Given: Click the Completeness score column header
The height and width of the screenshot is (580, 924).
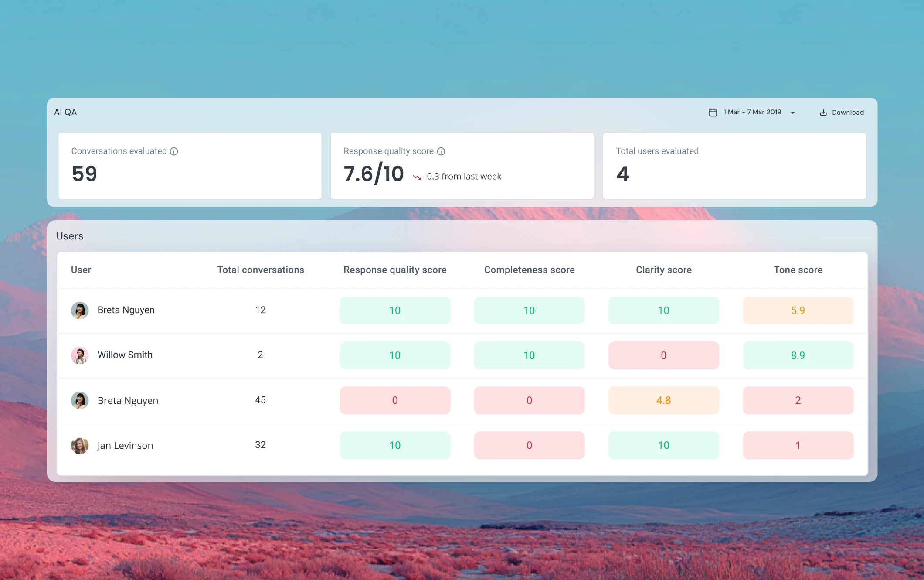Looking at the screenshot, I should [x=529, y=270].
